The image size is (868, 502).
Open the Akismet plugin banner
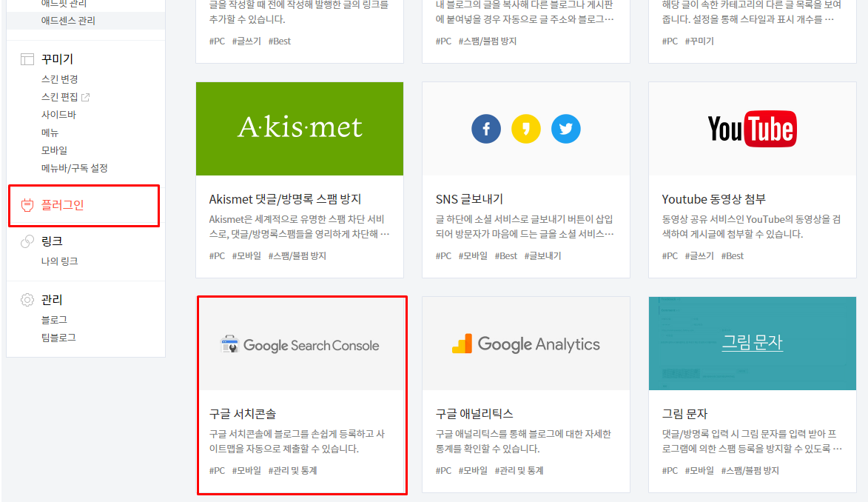[x=300, y=129]
